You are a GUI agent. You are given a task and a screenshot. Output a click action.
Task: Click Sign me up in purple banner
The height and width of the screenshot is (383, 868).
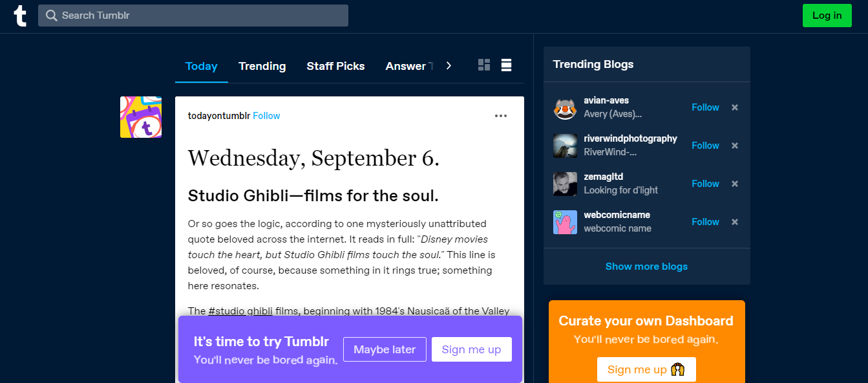coord(471,349)
